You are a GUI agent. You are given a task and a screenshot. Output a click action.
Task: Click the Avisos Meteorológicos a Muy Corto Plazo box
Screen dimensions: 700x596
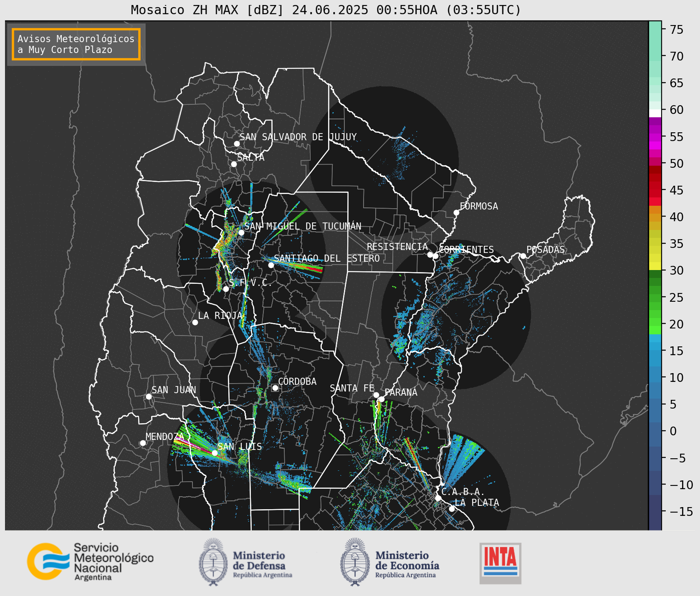pos(76,44)
